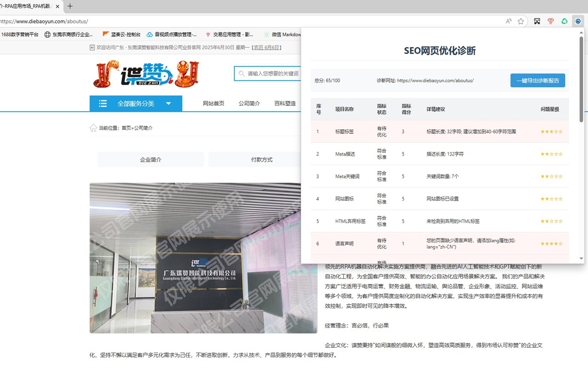The height and width of the screenshot is (368, 588).
Task: Click the read aloud A icon in address bar
Action: pyautogui.click(x=509, y=21)
